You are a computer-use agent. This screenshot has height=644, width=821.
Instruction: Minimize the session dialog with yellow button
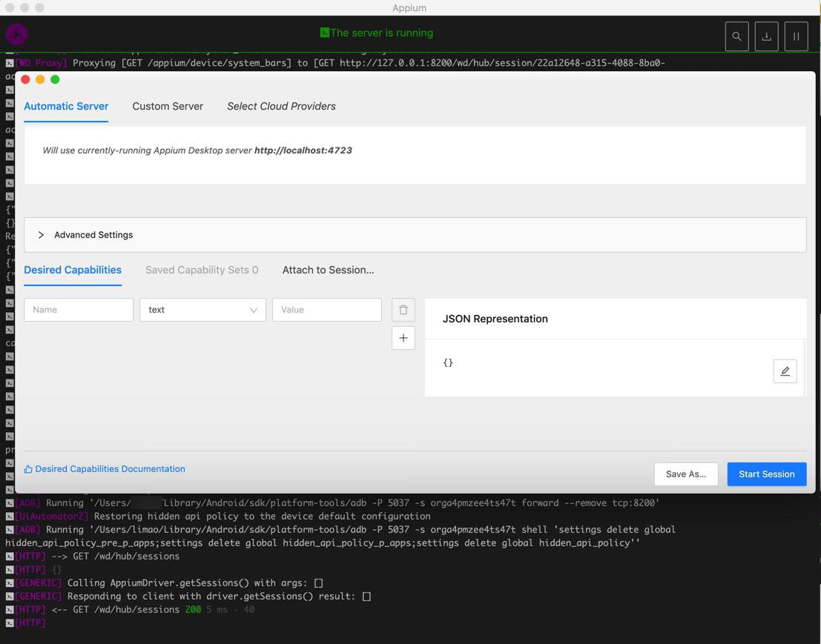[x=40, y=79]
